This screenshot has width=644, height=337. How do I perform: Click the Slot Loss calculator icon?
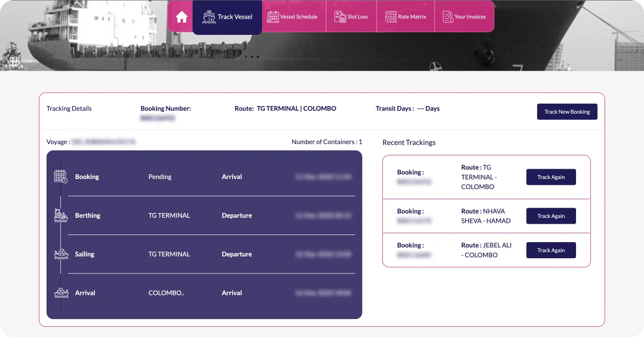(340, 17)
